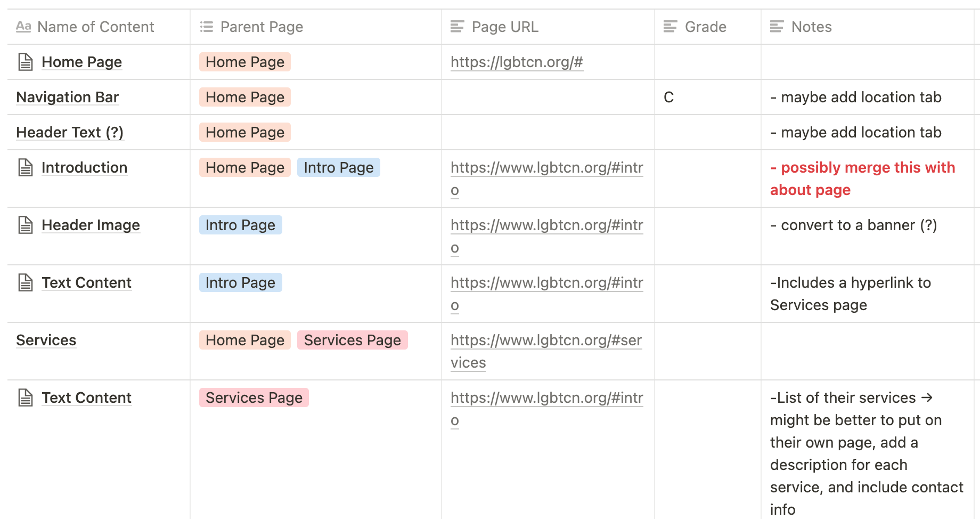Open the Services row title
The image size is (980, 519).
pos(46,340)
